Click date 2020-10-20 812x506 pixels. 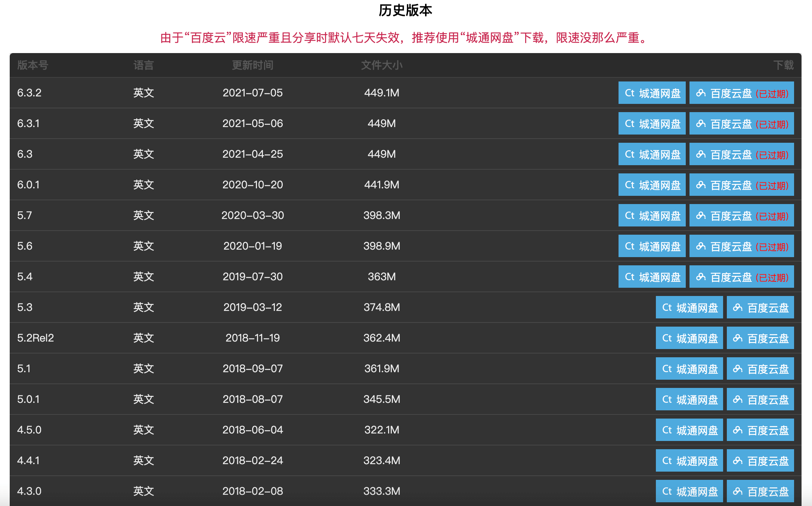click(x=252, y=185)
